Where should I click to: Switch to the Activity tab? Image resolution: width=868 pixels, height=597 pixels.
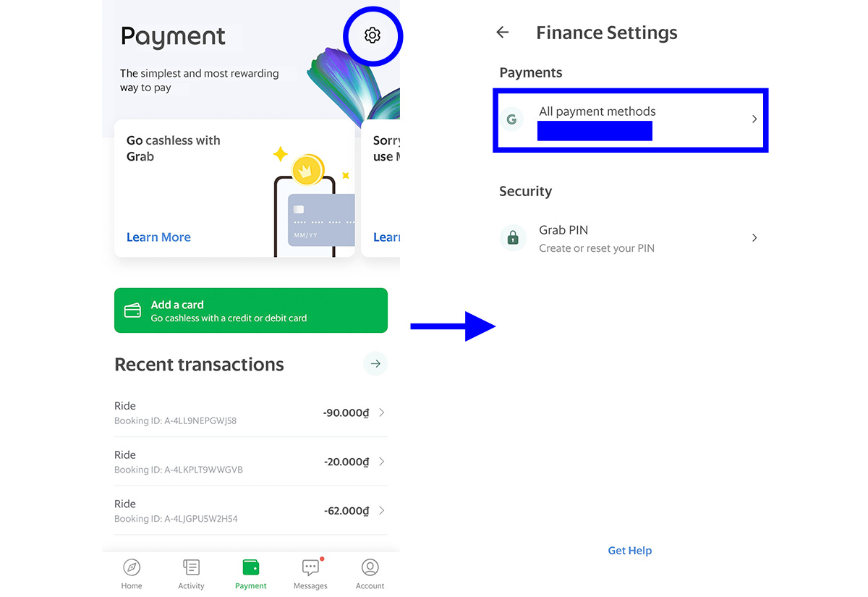191,575
